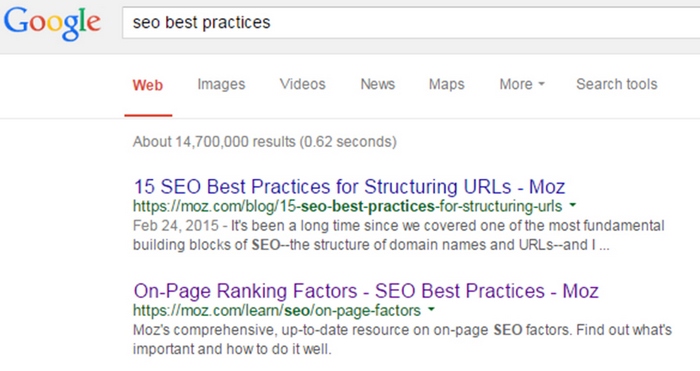700x371 pixels.
Task: Click the Google logo
Action: [x=52, y=24]
